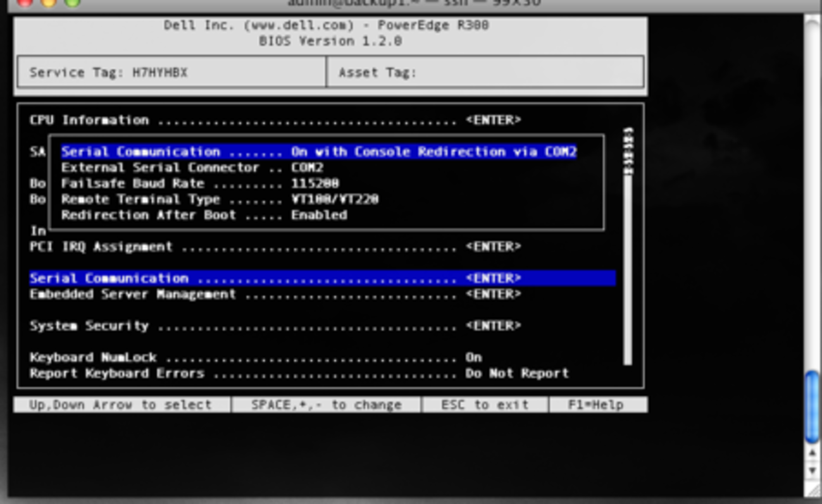This screenshot has height=504, width=822.
Task: Click the Service Tag H7HYHBX field
Action: click(171, 72)
